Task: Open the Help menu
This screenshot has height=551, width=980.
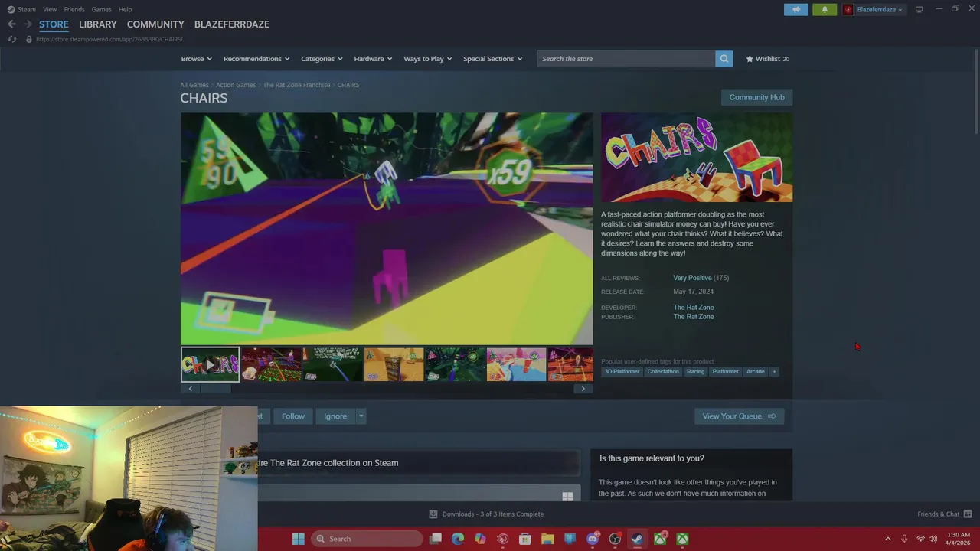Action: click(x=125, y=9)
